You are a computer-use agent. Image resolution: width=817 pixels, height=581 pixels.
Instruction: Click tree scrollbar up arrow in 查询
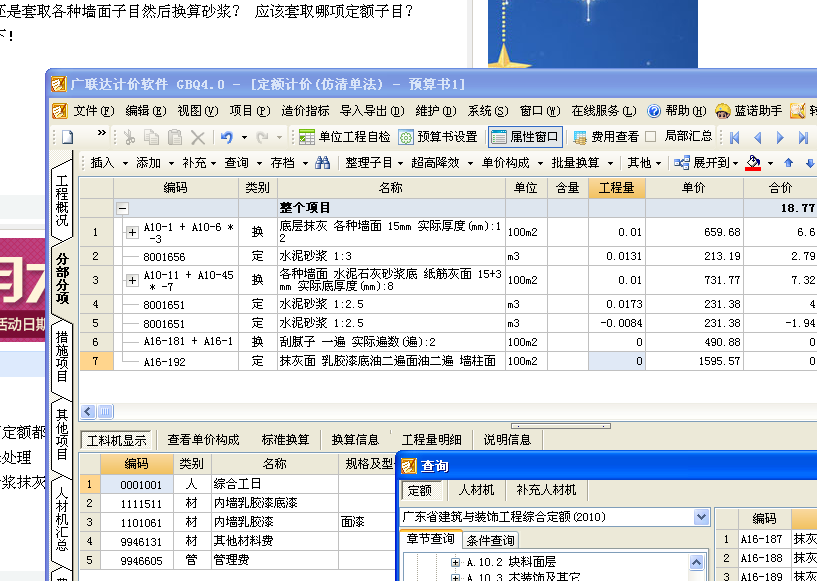(696, 562)
